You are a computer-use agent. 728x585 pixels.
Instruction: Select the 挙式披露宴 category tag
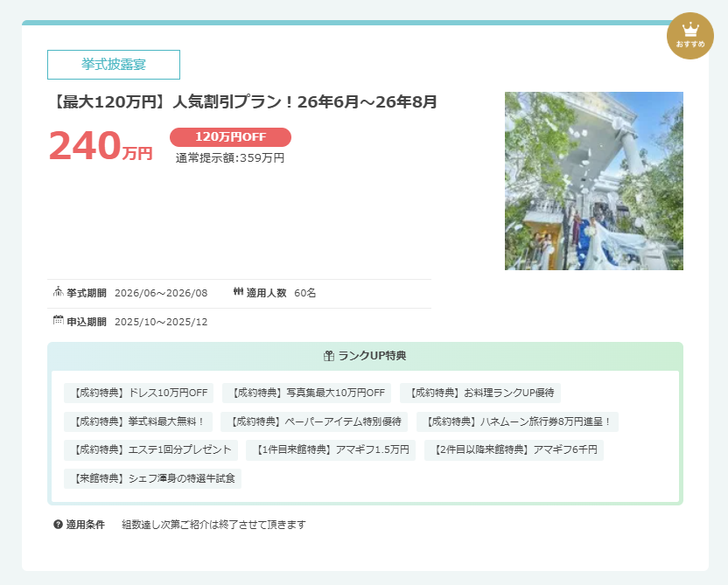[114, 65]
